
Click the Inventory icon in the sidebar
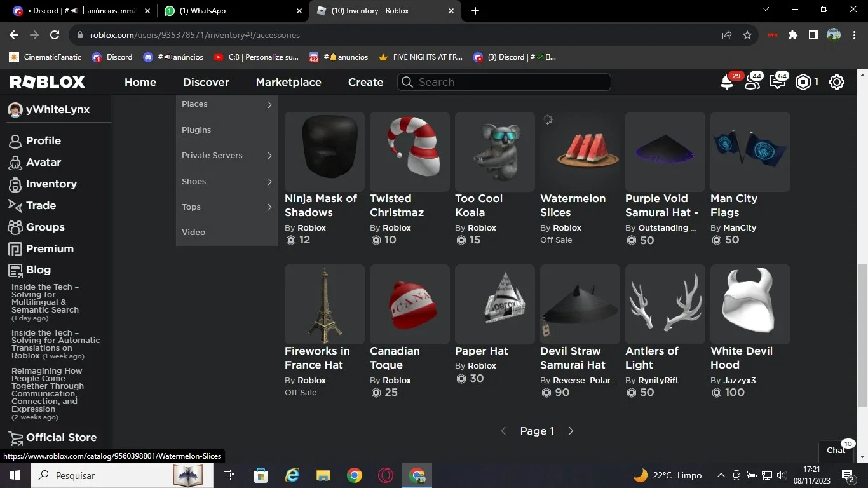pyautogui.click(x=15, y=184)
